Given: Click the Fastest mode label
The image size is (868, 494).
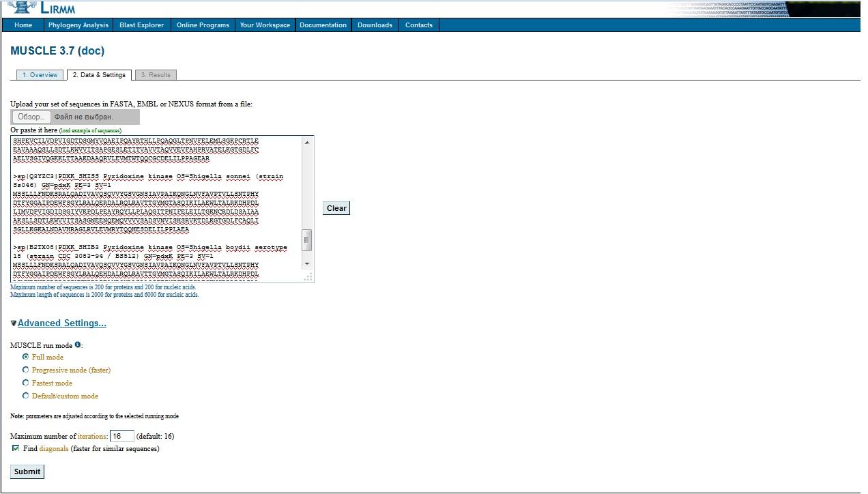Looking at the screenshot, I should 52,383.
